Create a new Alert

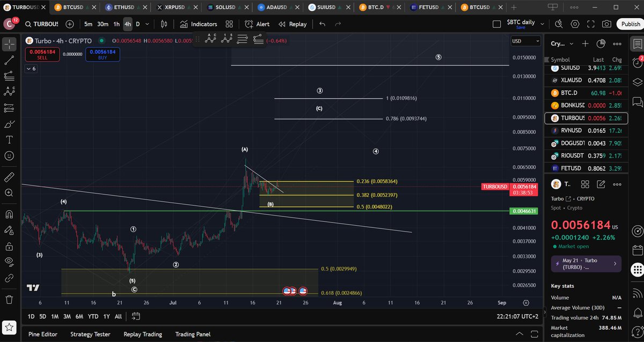click(257, 24)
